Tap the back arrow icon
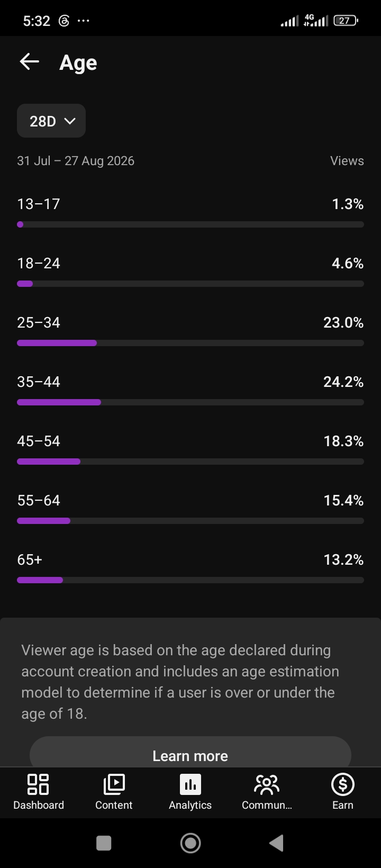This screenshot has width=381, height=868. (x=30, y=62)
